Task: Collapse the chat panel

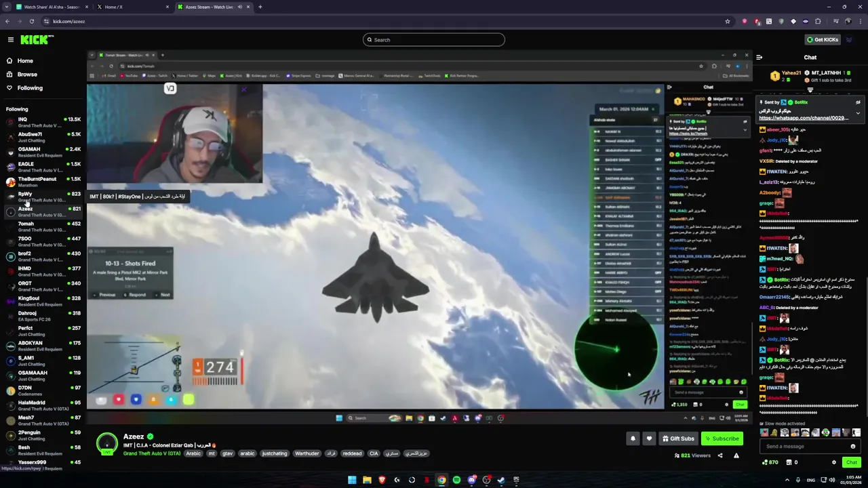Action: click(x=759, y=58)
